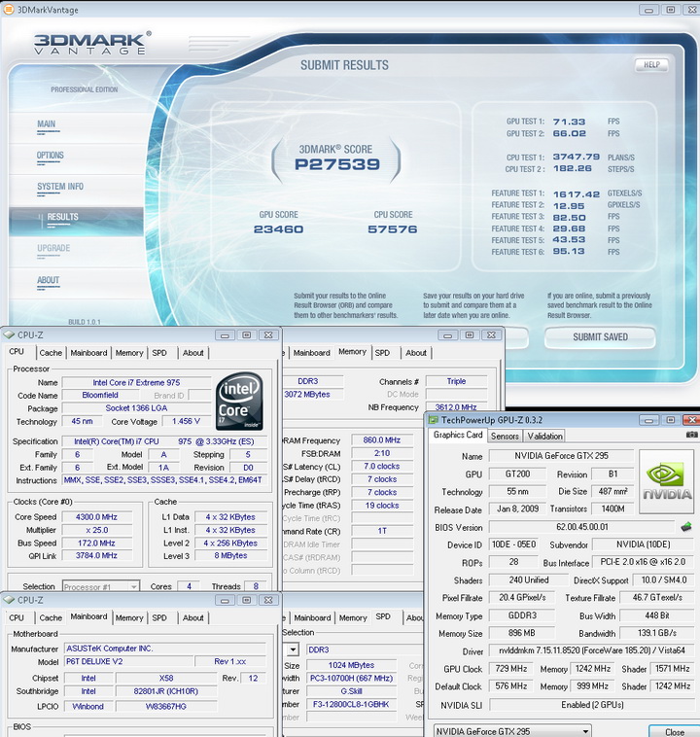Click the top CPU-Z window title icon
Screen dimensions: 700x737
coord(9,334)
